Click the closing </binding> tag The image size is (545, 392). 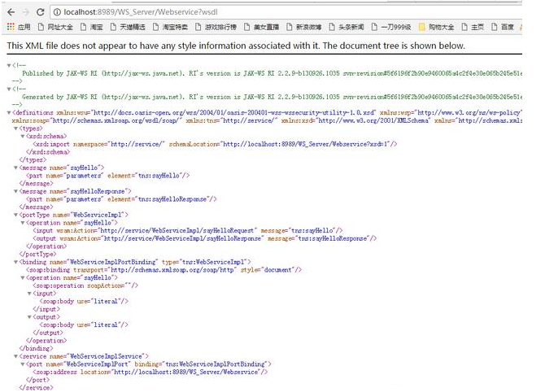click(36, 348)
